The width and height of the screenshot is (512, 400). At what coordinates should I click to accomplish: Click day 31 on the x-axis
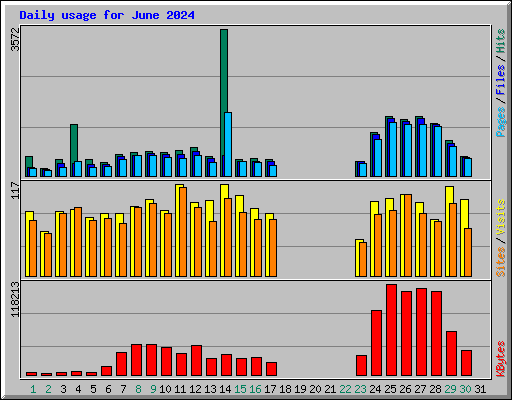click(x=480, y=389)
